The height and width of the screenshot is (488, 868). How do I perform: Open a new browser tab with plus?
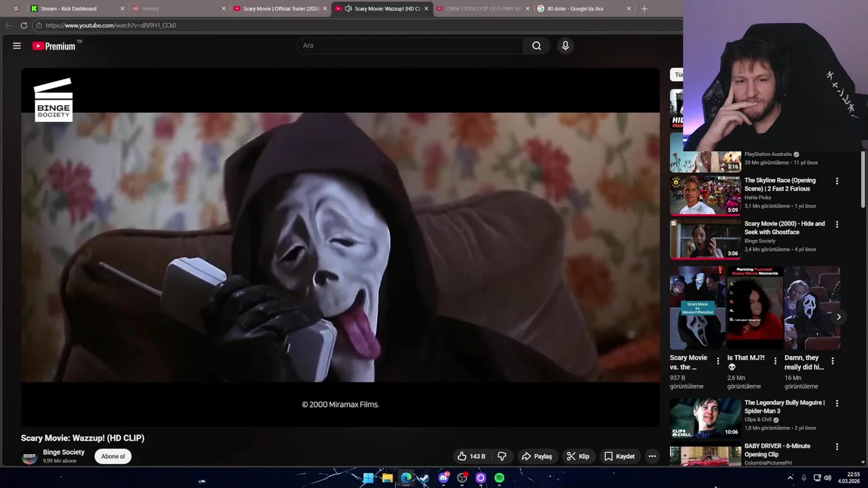point(644,9)
